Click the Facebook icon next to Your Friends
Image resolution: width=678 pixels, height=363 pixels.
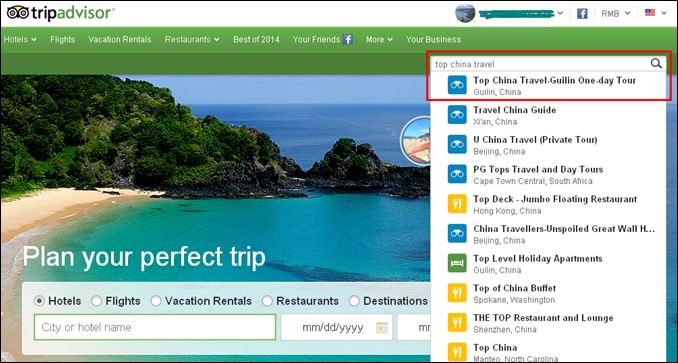click(348, 39)
